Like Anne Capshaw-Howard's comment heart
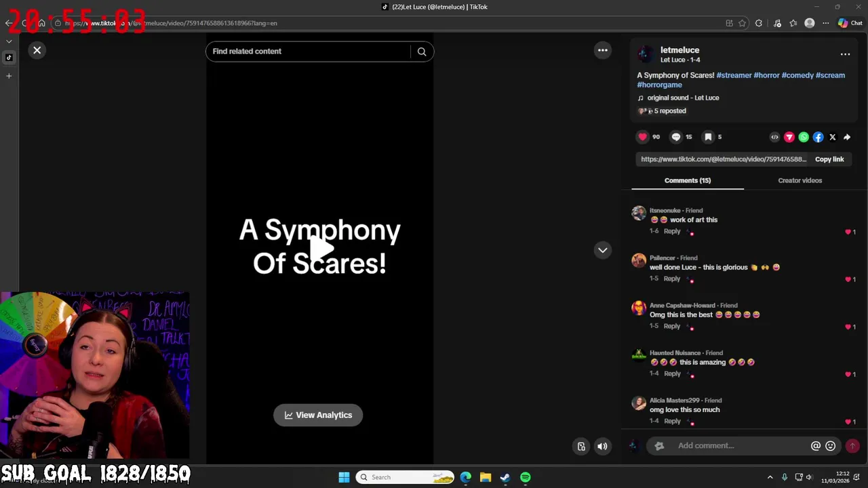868x488 pixels. click(848, 327)
